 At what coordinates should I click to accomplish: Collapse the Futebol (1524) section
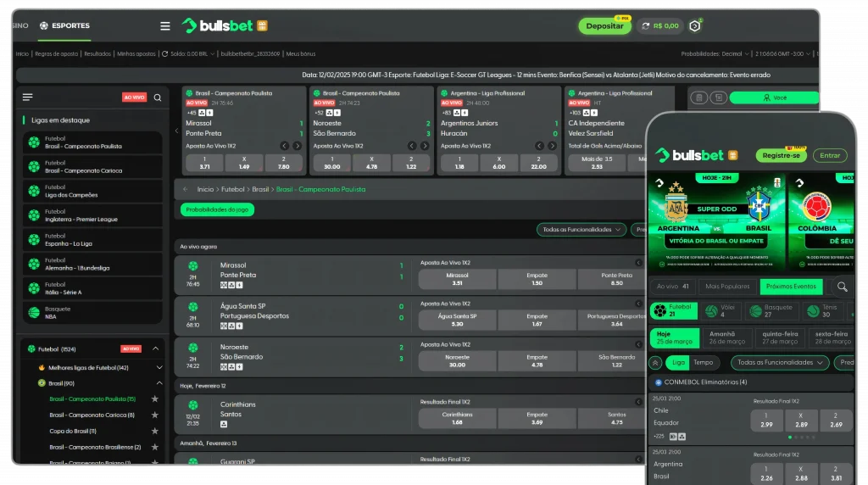pyautogui.click(x=156, y=348)
